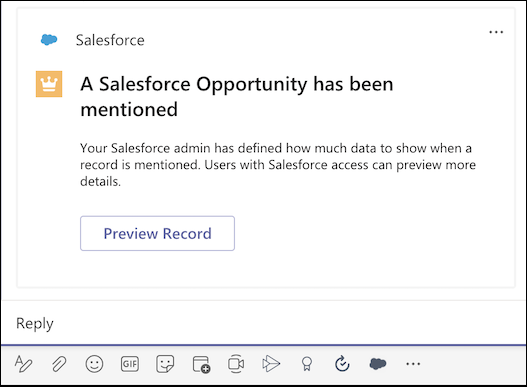Click the 'A Salesforce Opportunity has been mentioned' heading
The image size is (527, 387).
click(237, 96)
